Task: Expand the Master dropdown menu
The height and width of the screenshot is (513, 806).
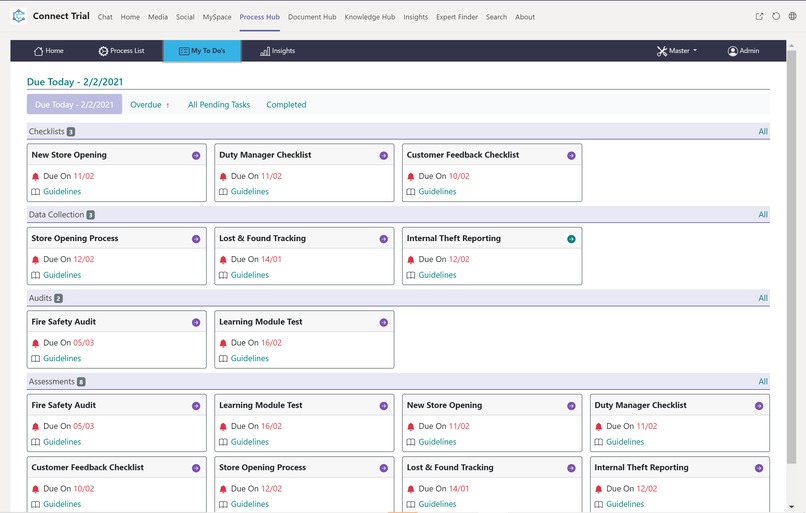Action: pos(676,51)
